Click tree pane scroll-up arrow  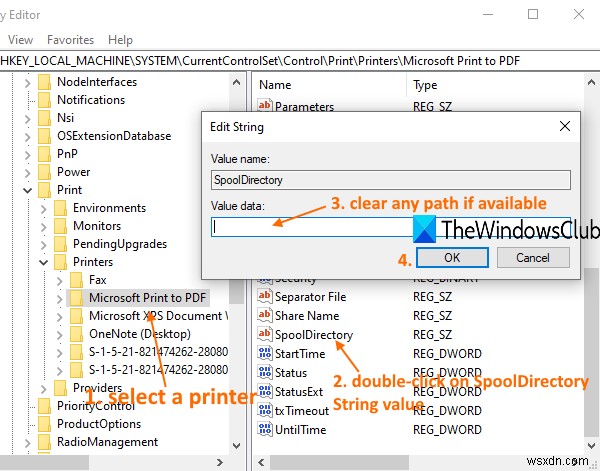pyautogui.click(x=237, y=82)
